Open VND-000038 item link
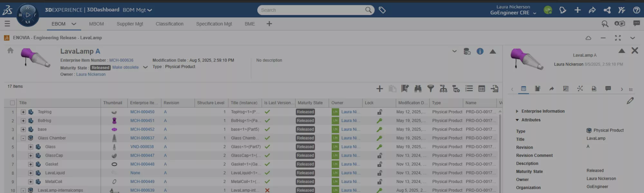644x193 pixels. click(x=142, y=147)
